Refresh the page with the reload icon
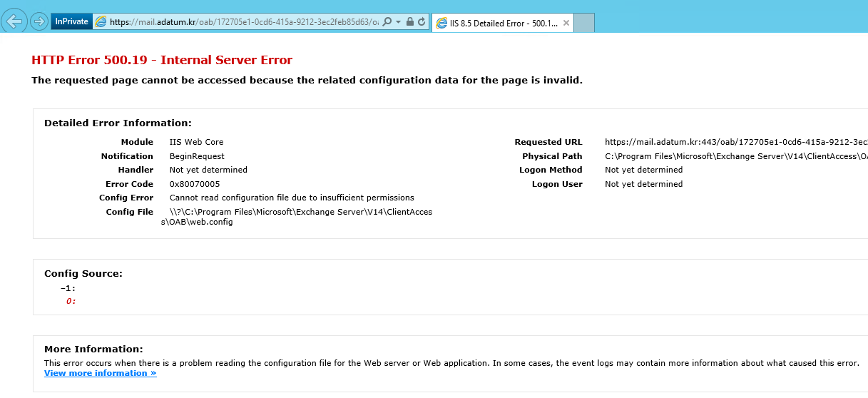The image size is (868, 398). (422, 21)
